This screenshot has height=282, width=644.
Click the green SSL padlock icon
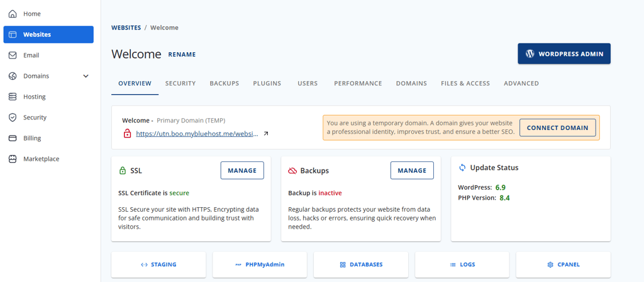pyautogui.click(x=123, y=170)
